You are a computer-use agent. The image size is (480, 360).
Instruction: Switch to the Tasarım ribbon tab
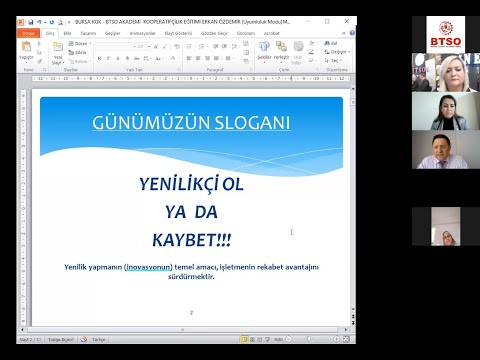pos(88,33)
